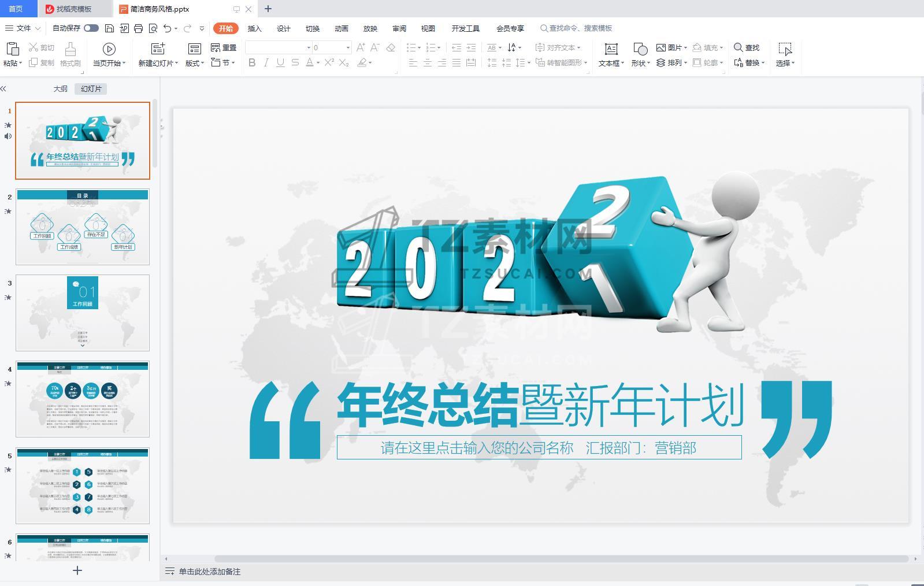Screen dimensions: 924x586
Task: Click the Align Left paragraph icon
Action: [x=413, y=62]
